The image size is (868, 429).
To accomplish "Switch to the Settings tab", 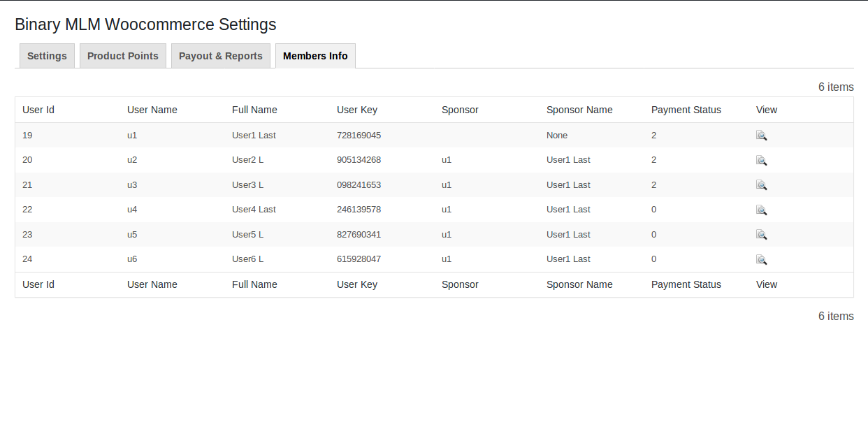I will click(47, 56).
